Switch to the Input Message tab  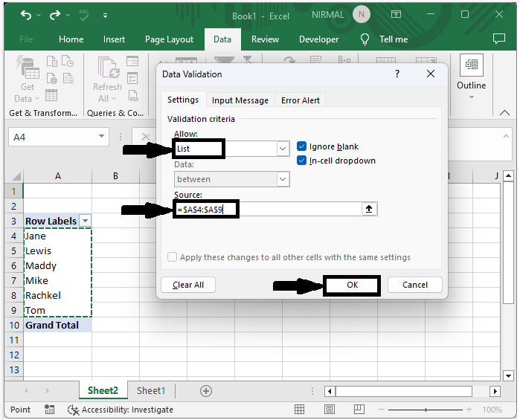pos(240,100)
